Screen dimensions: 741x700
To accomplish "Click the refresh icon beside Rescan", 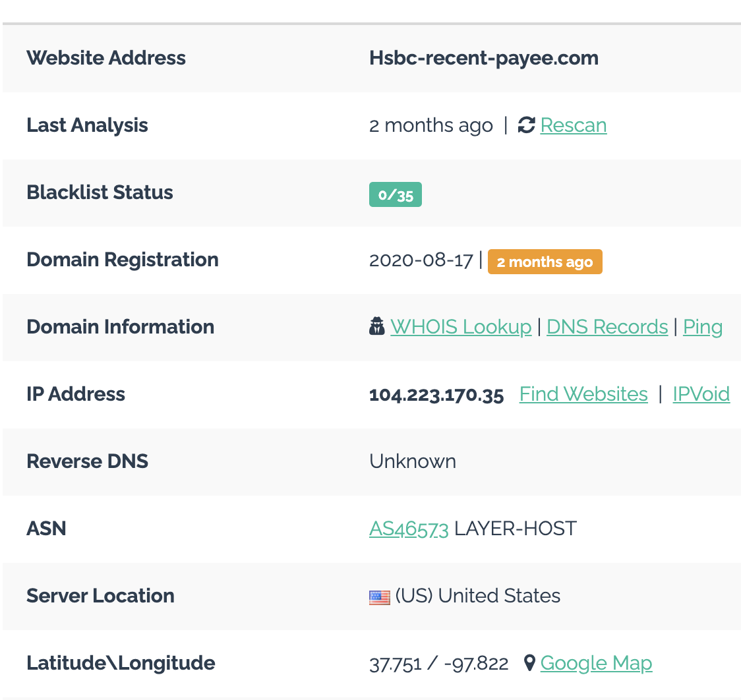I will click(x=526, y=125).
